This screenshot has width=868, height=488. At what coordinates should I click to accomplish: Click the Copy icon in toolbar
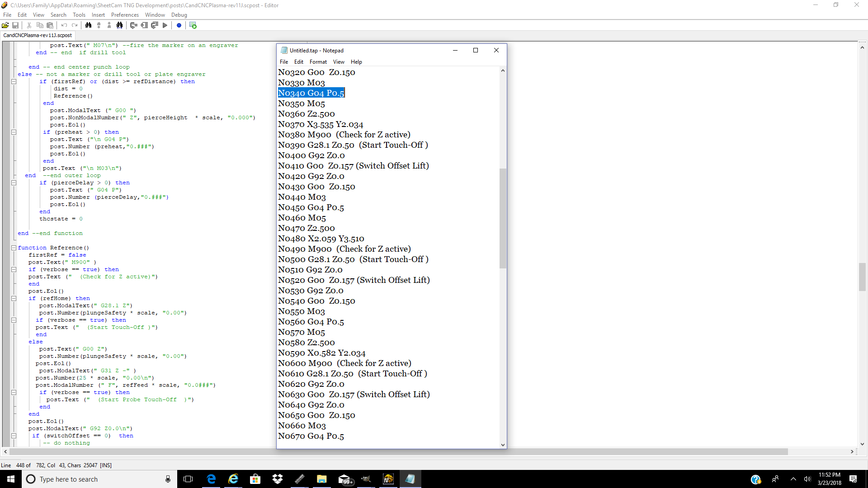[40, 25]
